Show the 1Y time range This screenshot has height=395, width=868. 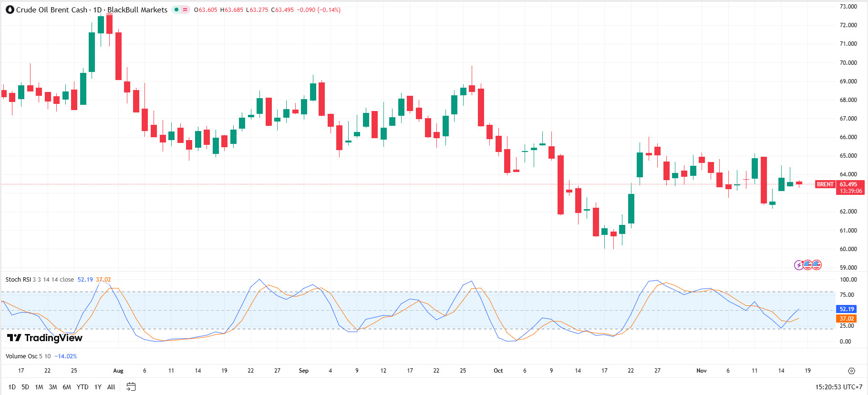(98, 387)
